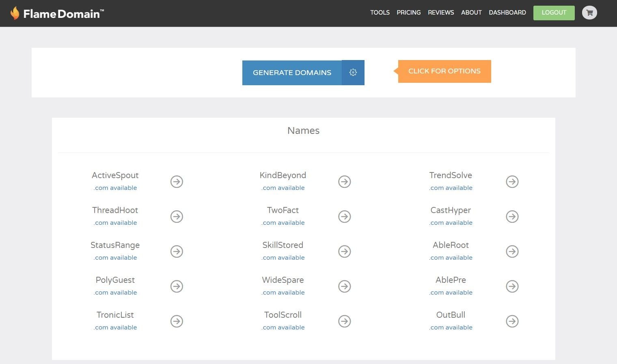
Task: Select the ActiveSpout domain name
Action: pos(115,175)
